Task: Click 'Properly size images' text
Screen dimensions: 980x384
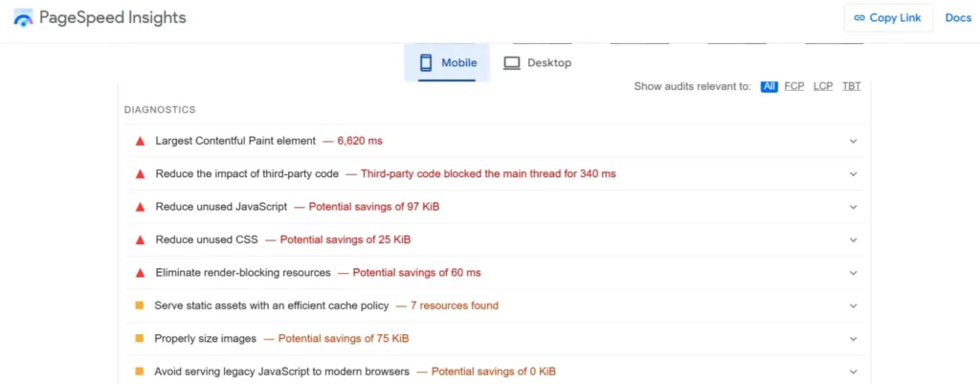Action: (206, 338)
